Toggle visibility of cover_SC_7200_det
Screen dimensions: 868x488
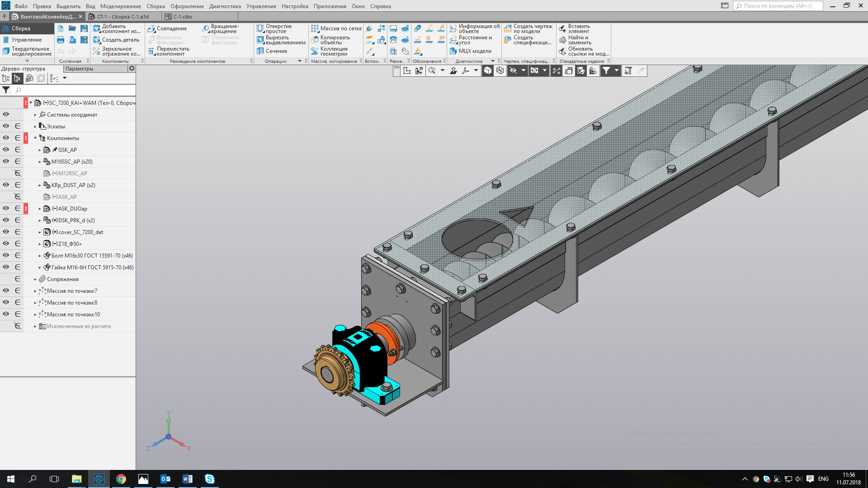6,232
